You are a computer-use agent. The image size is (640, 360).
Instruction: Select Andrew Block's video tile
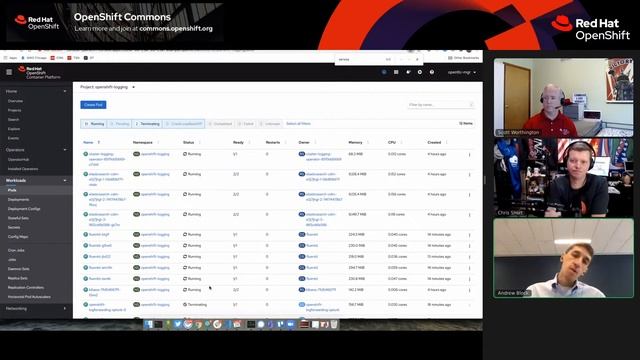coord(563,258)
